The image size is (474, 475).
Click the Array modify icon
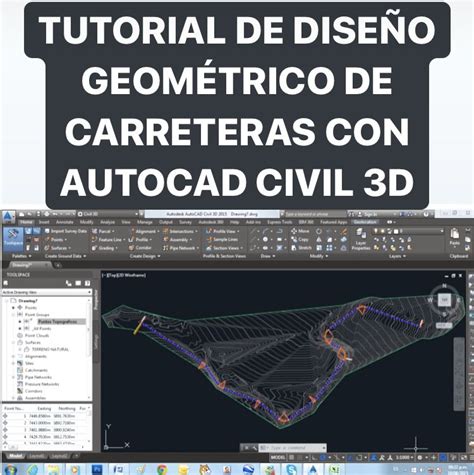coord(329,248)
